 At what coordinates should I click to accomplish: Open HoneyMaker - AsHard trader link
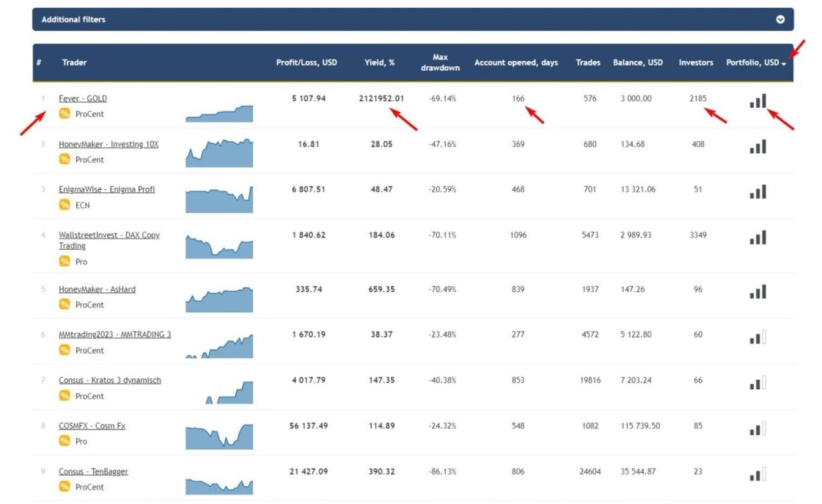click(97, 289)
